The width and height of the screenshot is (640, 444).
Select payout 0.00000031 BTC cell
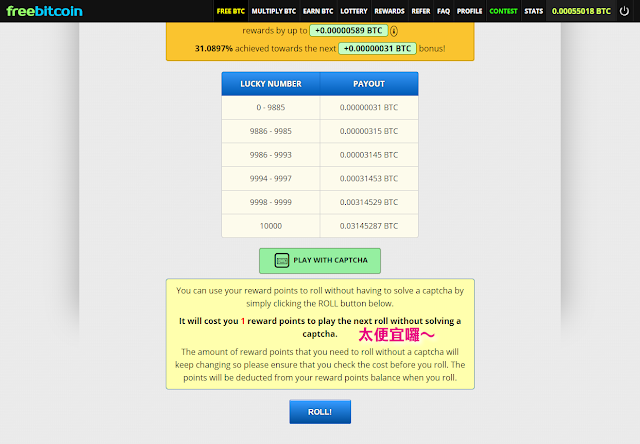coord(369,108)
